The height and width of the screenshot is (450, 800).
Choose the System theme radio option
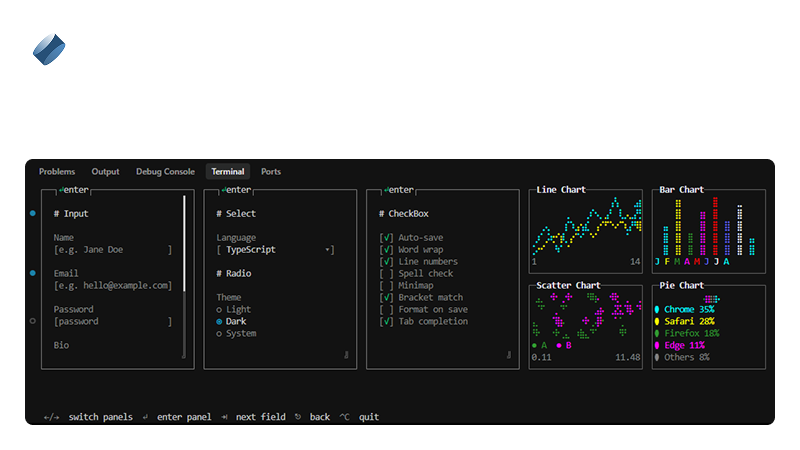220,334
